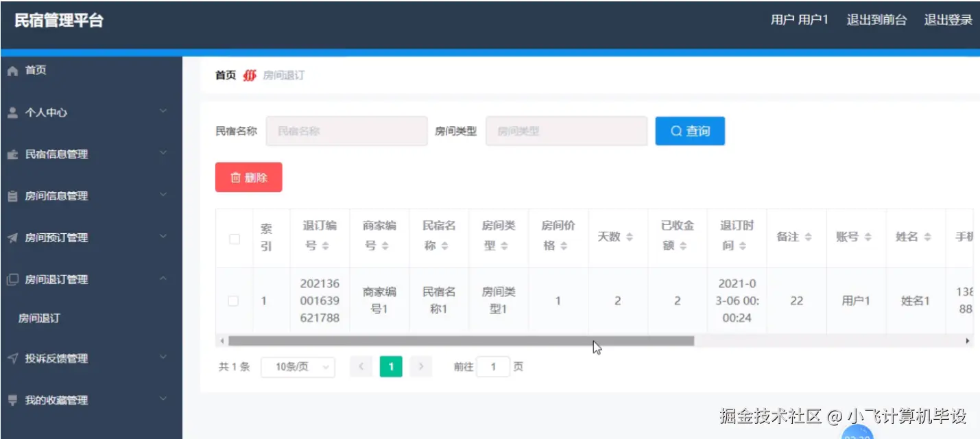Click 退出到前台 in the top bar

(876, 20)
